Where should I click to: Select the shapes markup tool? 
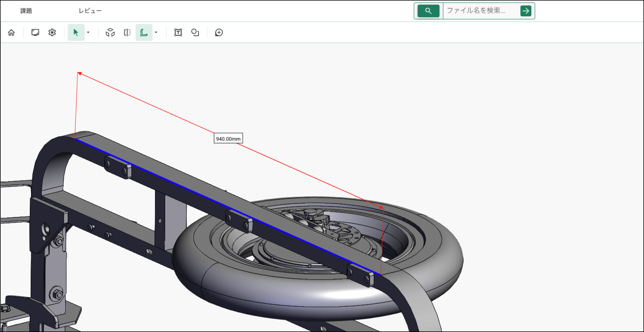pos(195,33)
